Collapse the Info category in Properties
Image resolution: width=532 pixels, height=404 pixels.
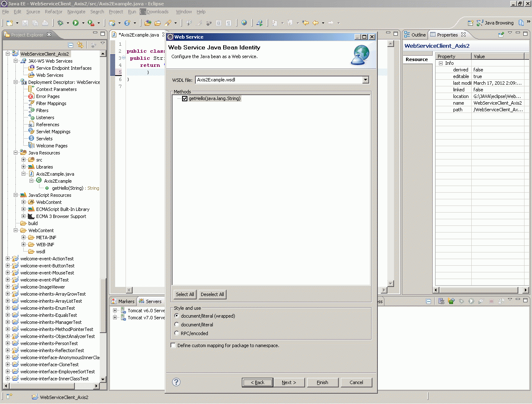pyautogui.click(x=441, y=63)
